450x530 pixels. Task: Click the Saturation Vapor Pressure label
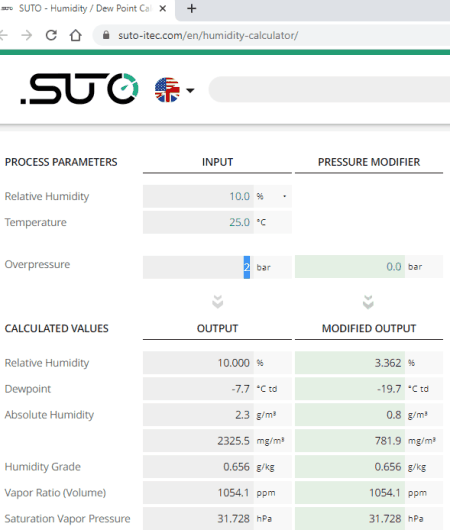coord(67,519)
